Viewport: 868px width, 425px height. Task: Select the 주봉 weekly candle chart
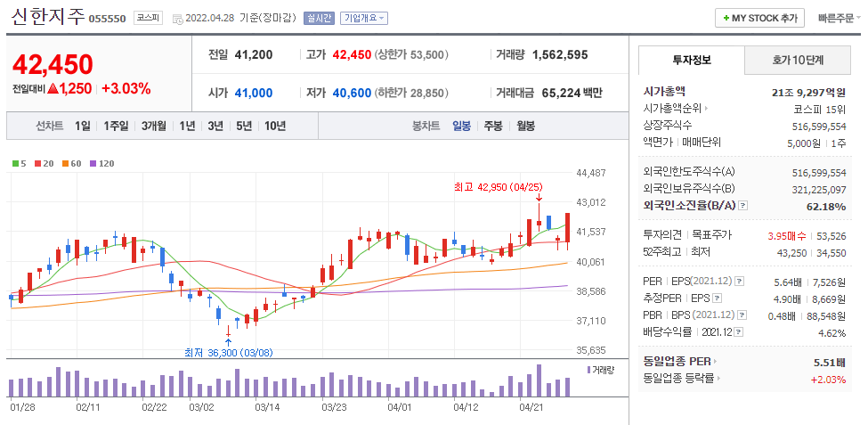pyautogui.click(x=493, y=126)
